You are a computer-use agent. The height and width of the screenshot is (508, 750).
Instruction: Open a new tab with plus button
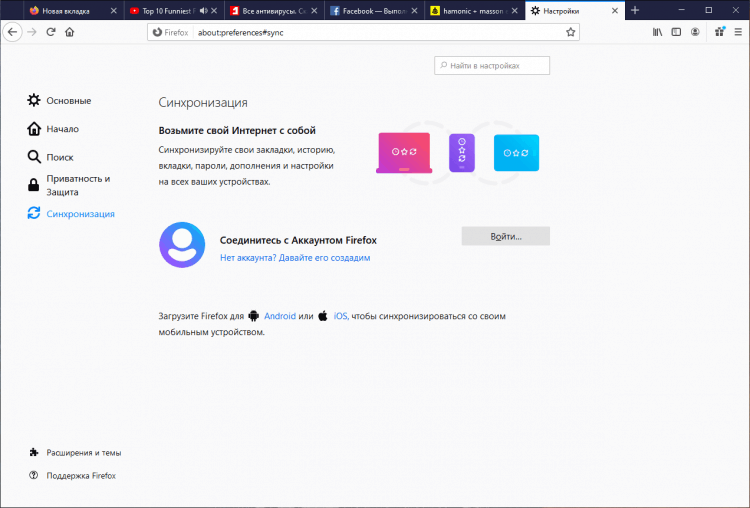pyautogui.click(x=635, y=10)
